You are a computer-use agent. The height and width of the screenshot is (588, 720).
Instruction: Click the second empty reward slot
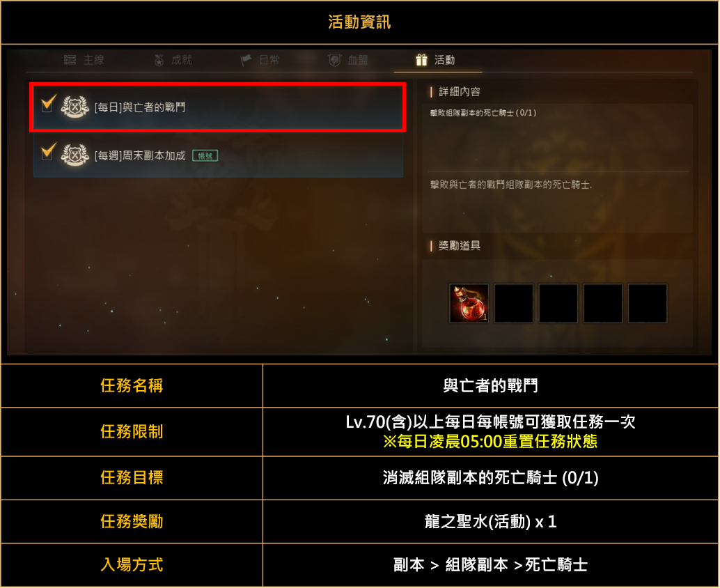(558, 303)
